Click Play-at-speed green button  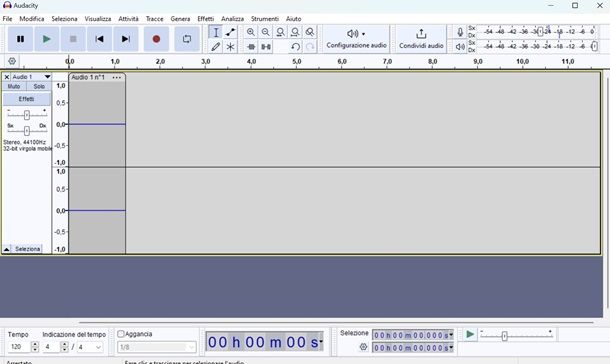(x=470, y=334)
